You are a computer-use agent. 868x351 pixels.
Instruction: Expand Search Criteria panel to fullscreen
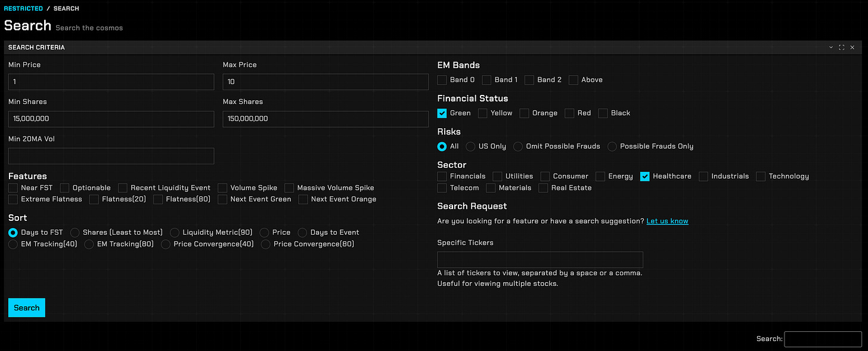[842, 47]
